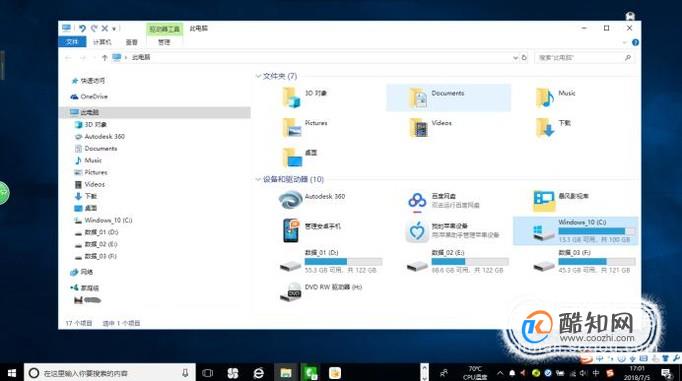
Task: Open the Pictures folder icon
Action: pos(291,127)
